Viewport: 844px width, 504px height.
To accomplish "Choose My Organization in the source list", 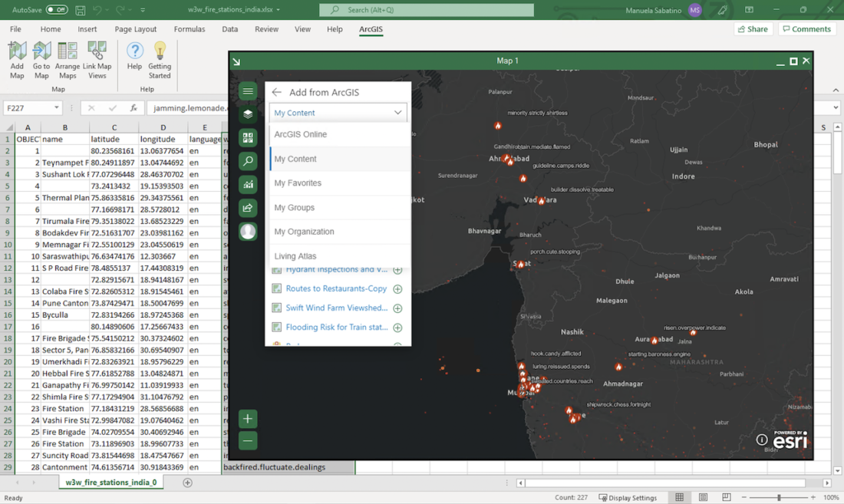I will (340, 232).
